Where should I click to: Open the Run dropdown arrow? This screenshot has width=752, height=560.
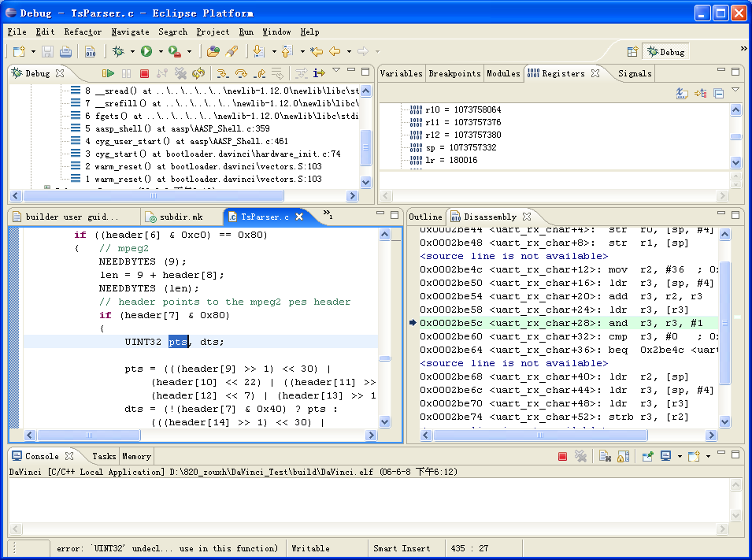[x=161, y=51]
